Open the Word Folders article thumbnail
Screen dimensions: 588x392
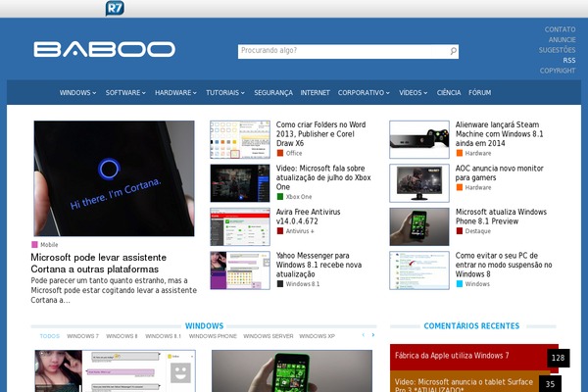240,139
